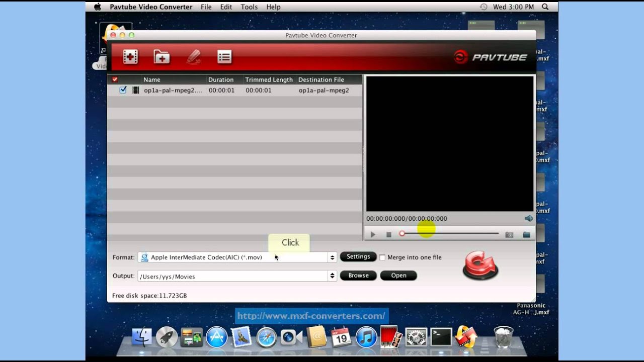Open Address Book from the Dock
The width and height of the screenshot is (644, 362).
tap(316, 337)
